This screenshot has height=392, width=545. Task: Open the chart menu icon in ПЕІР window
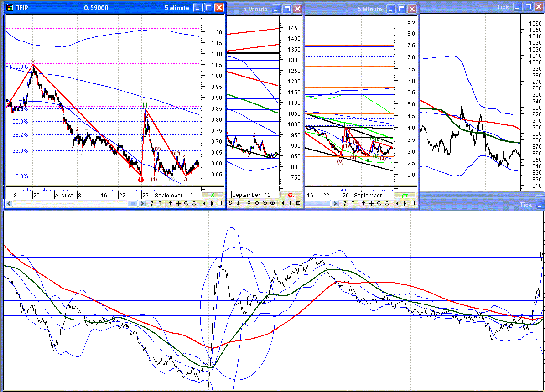pos(220,203)
